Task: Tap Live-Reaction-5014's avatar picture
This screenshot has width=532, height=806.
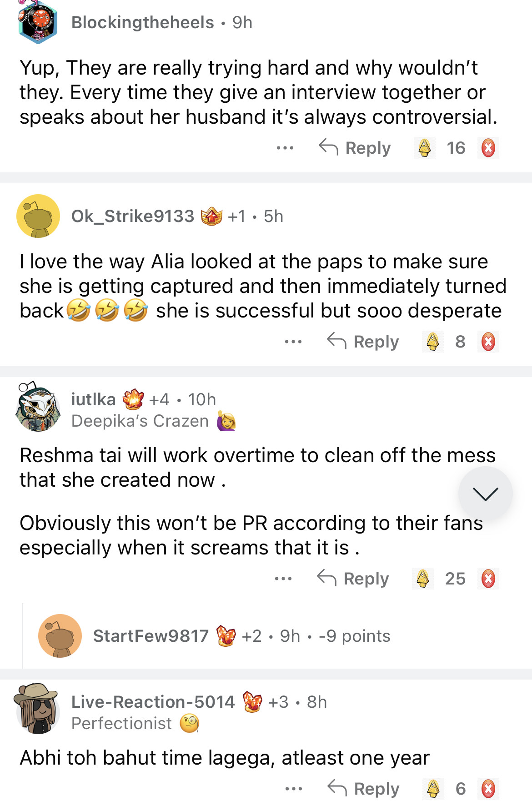Action: (x=37, y=709)
